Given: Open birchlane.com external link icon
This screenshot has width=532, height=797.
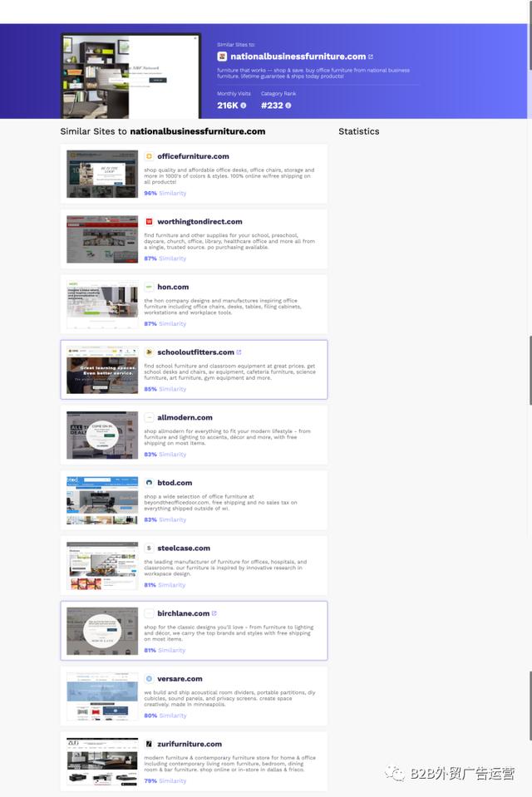Looking at the screenshot, I should (x=214, y=613).
